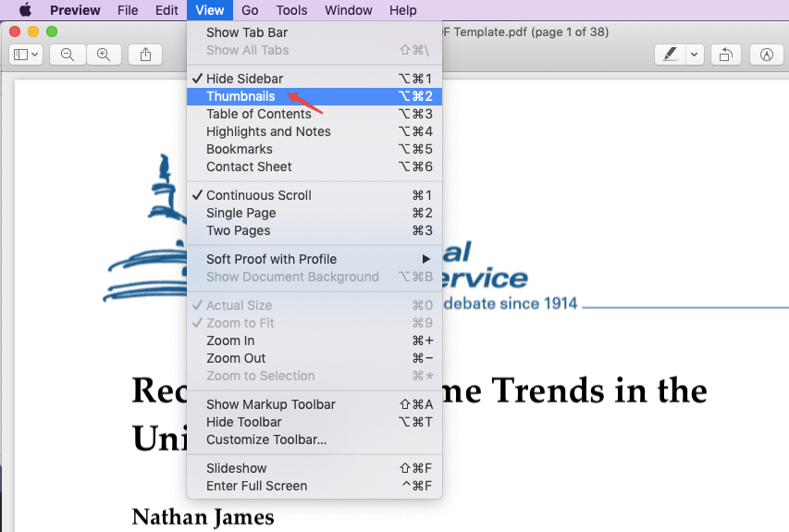This screenshot has width=789, height=532.
Task: Click the green full screen window button
Action: 52,31
